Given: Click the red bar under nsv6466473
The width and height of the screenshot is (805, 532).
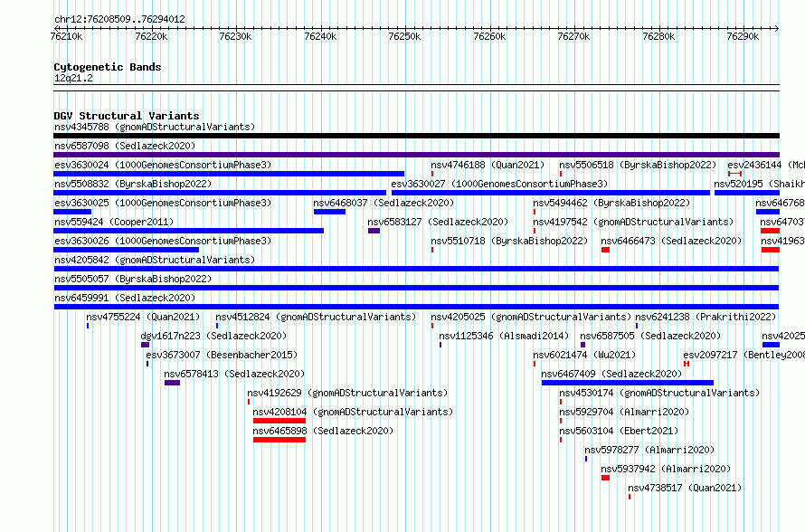Looking at the screenshot, I should pos(605,250).
